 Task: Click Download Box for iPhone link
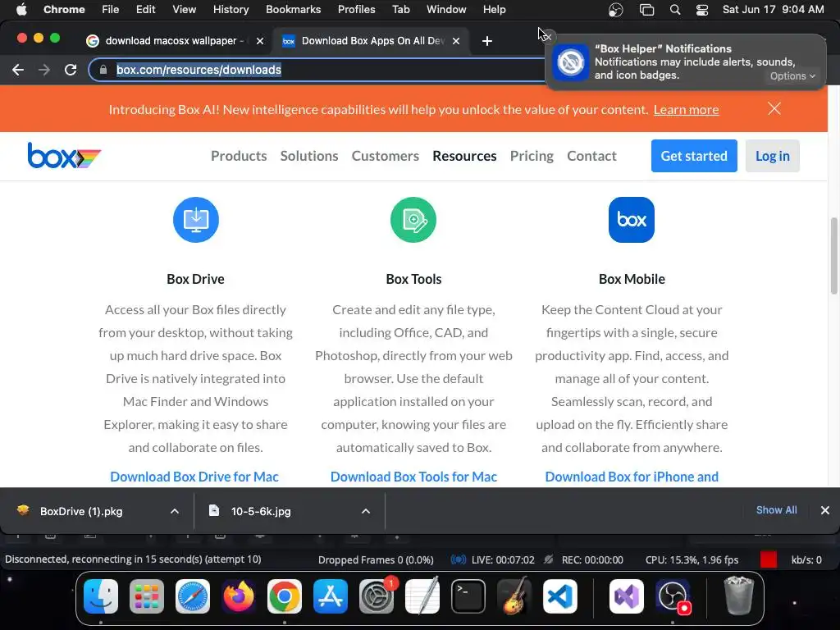(632, 477)
